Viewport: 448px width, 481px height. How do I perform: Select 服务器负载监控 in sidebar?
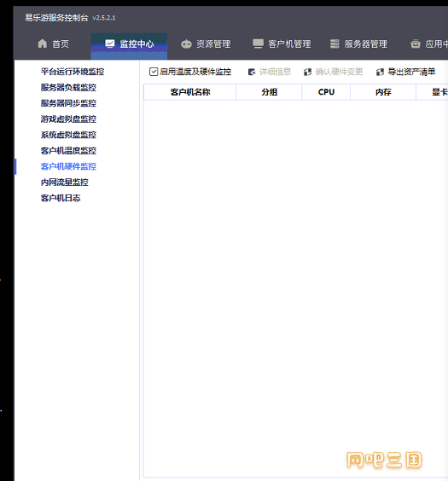tap(68, 88)
